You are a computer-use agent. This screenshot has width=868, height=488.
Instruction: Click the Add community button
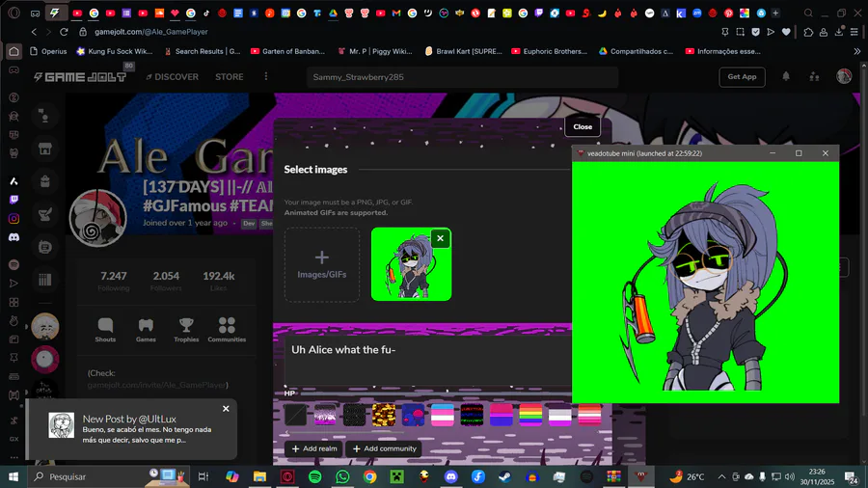click(x=384, y=448)
